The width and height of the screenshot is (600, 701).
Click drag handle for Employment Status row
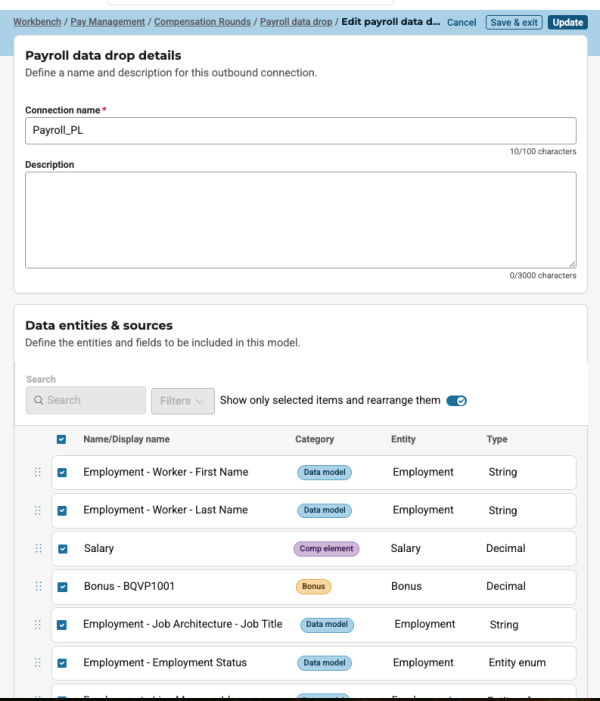tap(38, 662)
